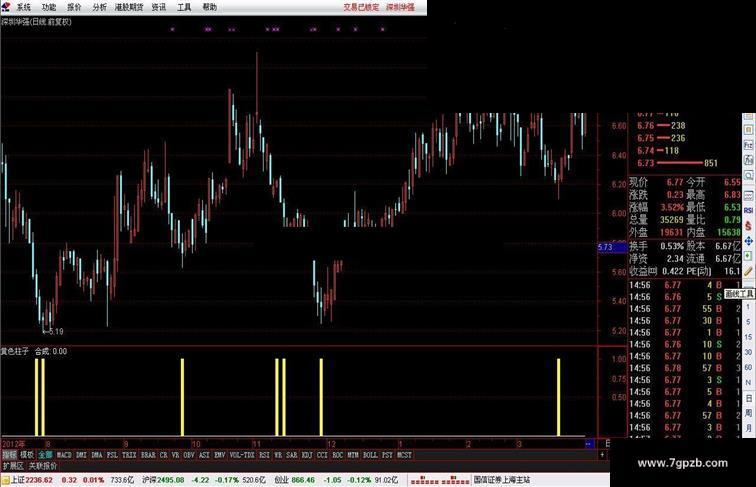Open the 功能 menu
Image resolution: width=756 pixels, height=487 pixels.
49,7
